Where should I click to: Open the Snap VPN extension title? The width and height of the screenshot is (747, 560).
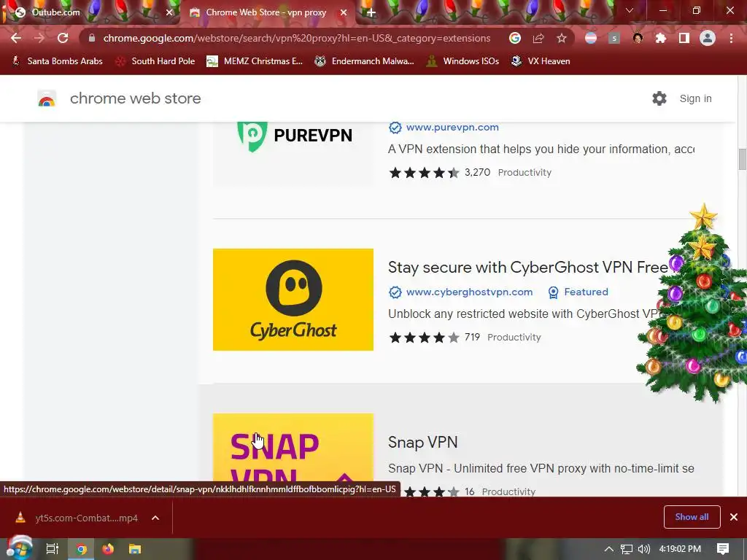(422, 443)
